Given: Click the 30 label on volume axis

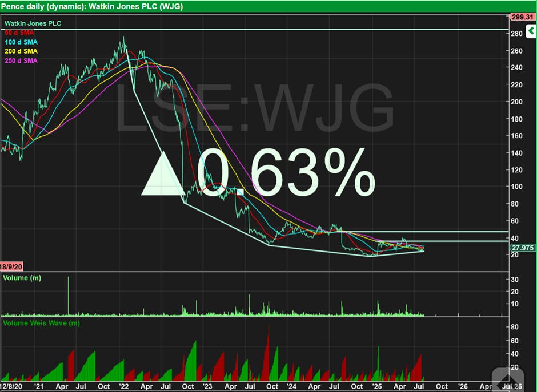Looking at the screenshot, I should pyautogui.click(x=514, y=280).
